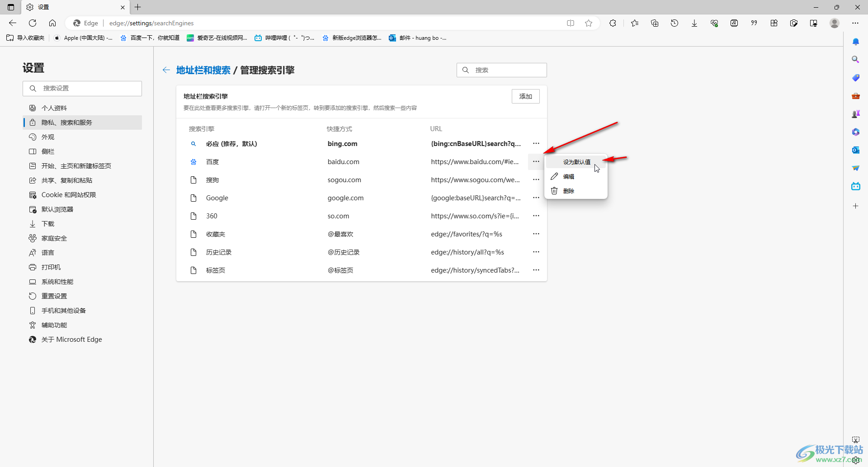Viewport: 868px width, 467px height.
Task: Open Cookie 和网站权限 section
Action: (x=82, y=195)
